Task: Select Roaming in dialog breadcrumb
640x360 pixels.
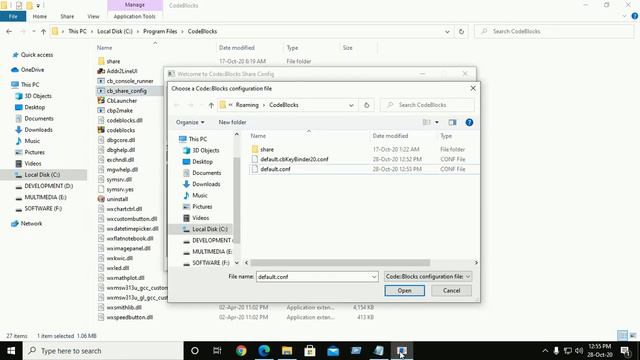Action: (247, 105)
